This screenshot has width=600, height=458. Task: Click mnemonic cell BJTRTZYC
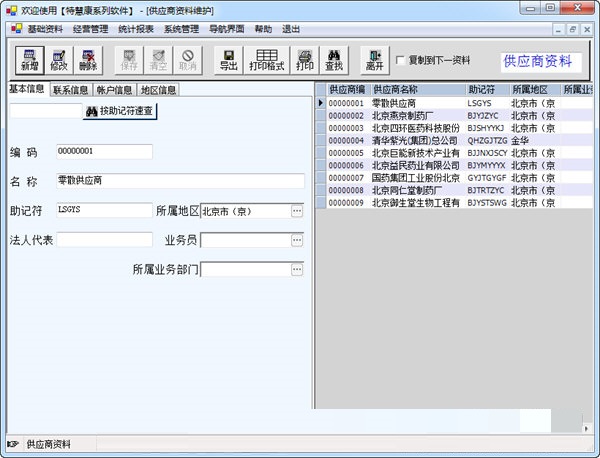click(x=487, y=190)
